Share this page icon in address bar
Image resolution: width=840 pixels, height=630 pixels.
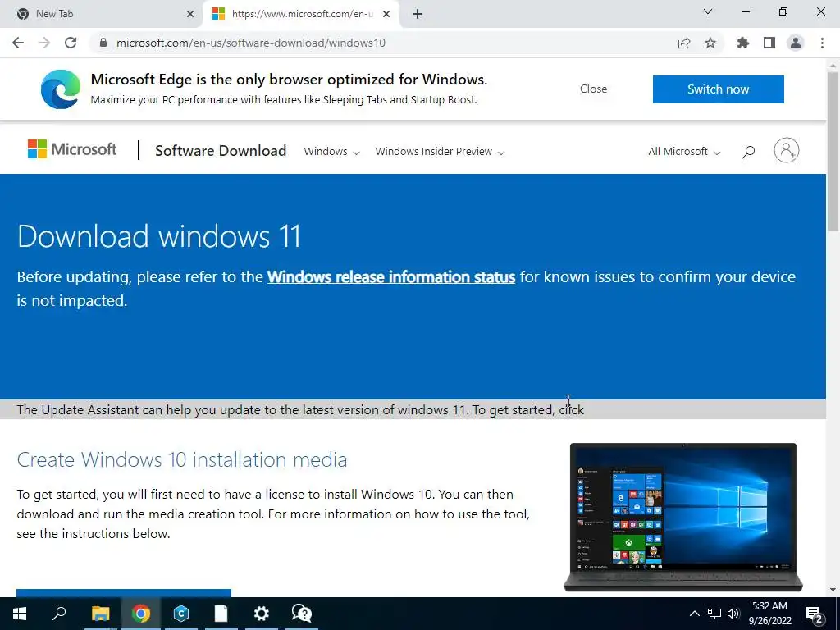point(684,43)
